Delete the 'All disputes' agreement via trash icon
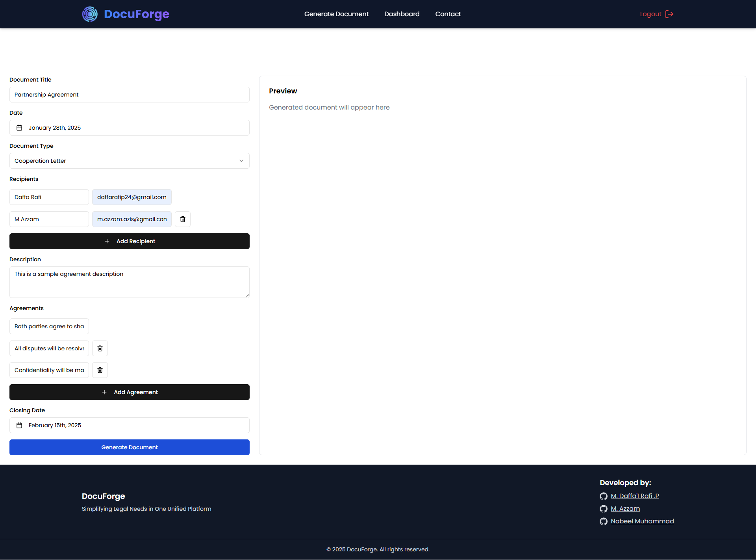Image resolution: width=756 pixels, height=560 pixels. pos(100,348)
